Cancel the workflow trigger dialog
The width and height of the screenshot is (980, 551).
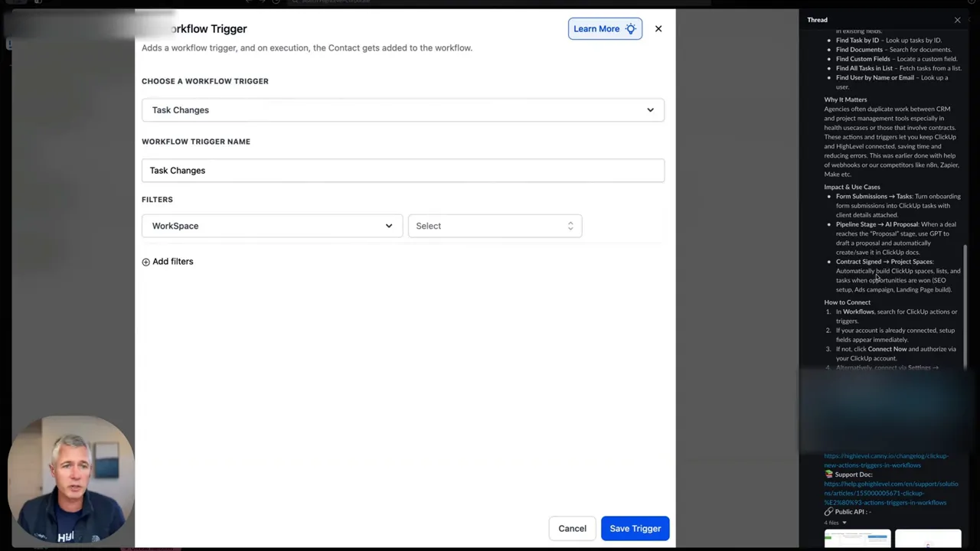point(572,529)
